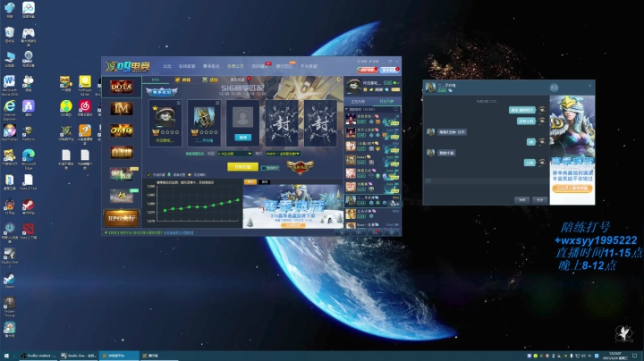
Task: Open the golden winged rank badge
Action: tap(300, 167)
